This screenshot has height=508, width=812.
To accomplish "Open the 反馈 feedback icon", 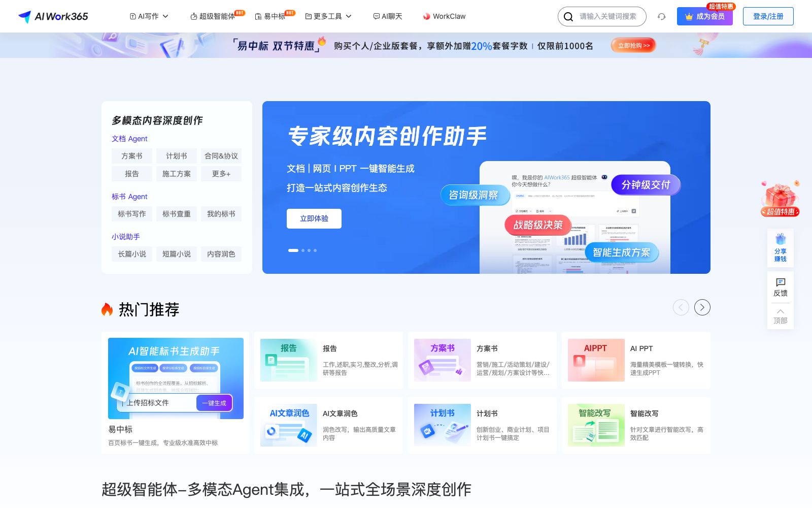I will click(781, 287).
